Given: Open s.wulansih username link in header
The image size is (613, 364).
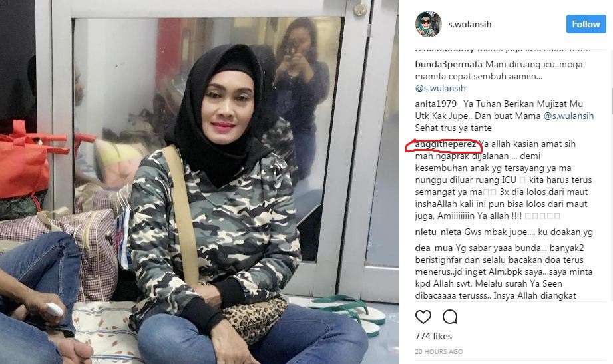Looking at the screenshot, I should [469, 24].
